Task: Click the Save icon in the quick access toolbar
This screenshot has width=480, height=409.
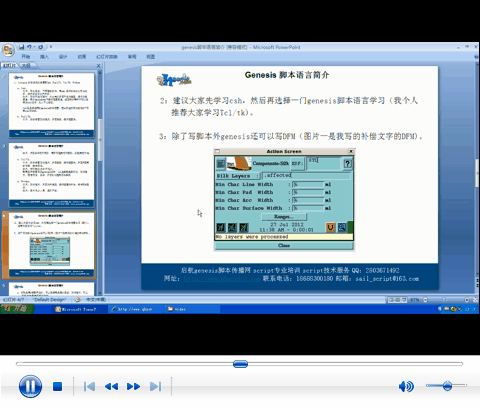Action: coord(22,47)
